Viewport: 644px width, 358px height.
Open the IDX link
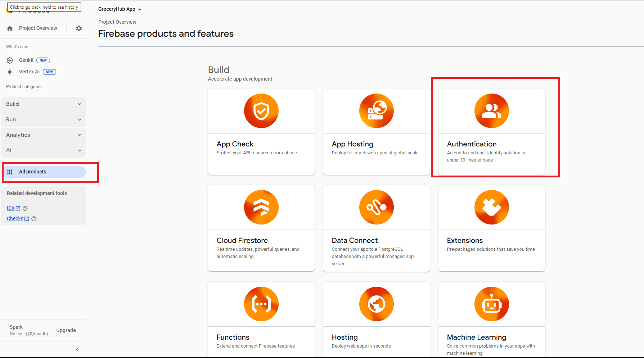point(10,208)
